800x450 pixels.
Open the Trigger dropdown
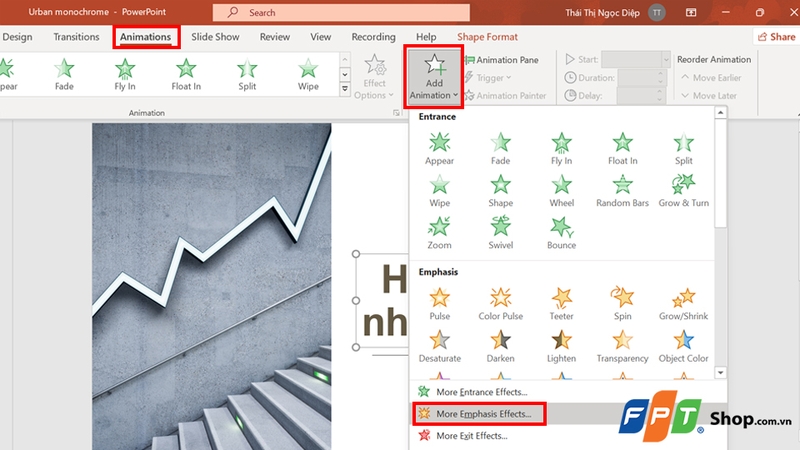(488, 78)
